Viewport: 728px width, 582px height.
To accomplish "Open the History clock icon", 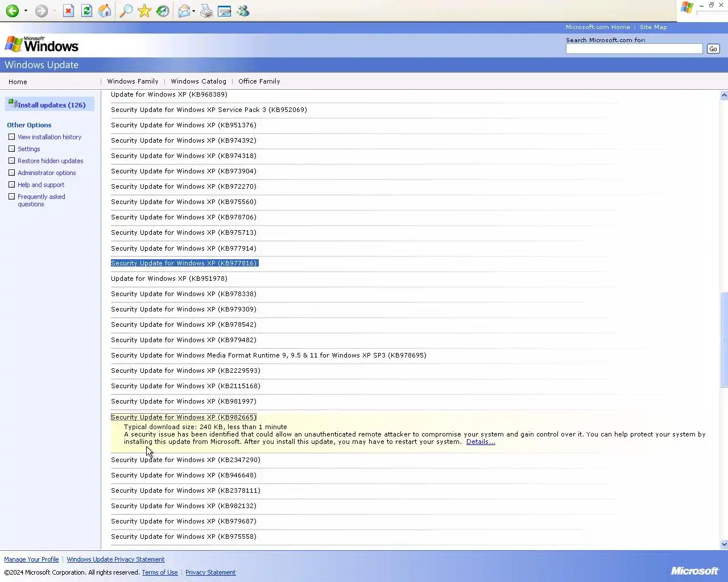I will [x=163, y=11].
